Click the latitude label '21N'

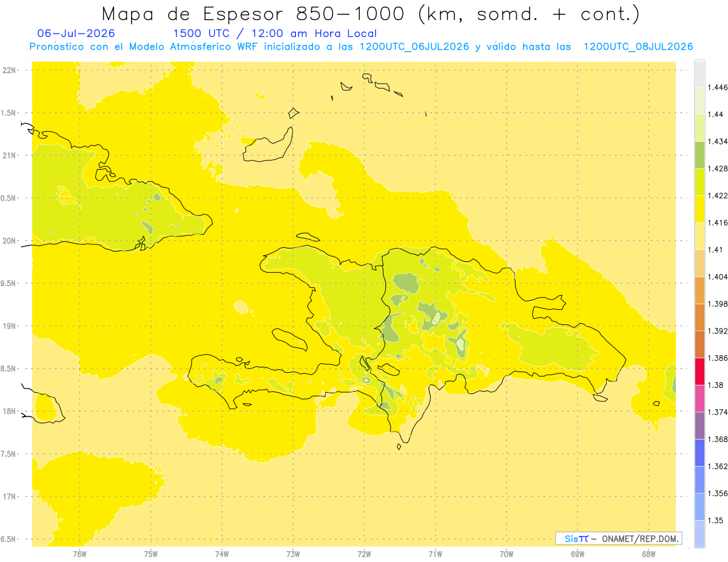tap(9, 155)
